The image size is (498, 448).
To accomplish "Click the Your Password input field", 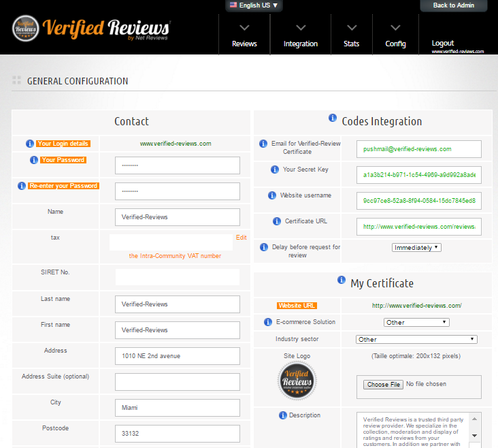I will 177,165.
